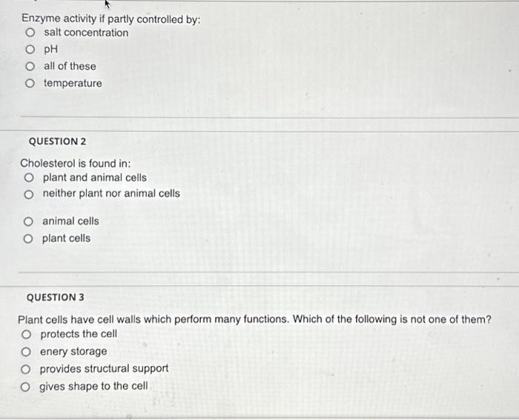Choose temperature radio button
Viewport: 519px width, 420px height.
(x=30, y=84)
